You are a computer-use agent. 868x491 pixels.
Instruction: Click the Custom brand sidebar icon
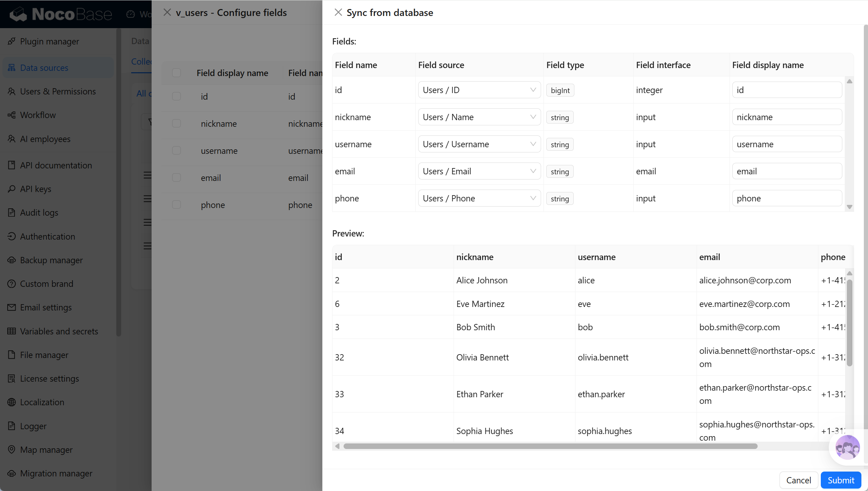pyautogui.click(x=11, y=284)
